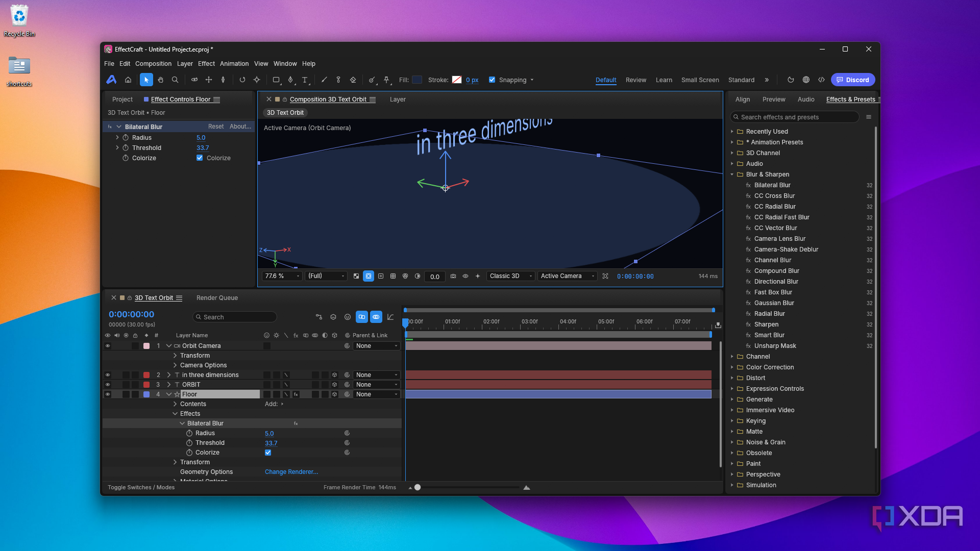
Task: Open the Animation menu
Action: [x=234, y=64]
